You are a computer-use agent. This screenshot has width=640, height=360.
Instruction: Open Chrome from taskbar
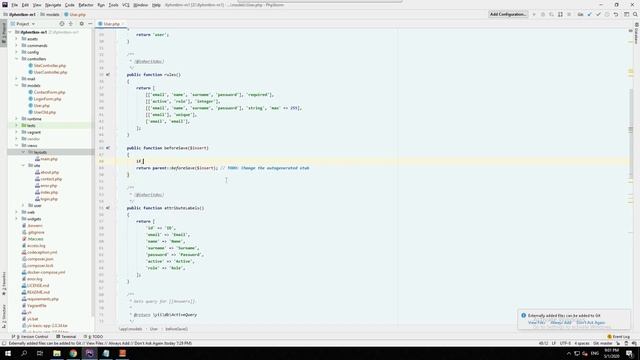click(73, 353)
